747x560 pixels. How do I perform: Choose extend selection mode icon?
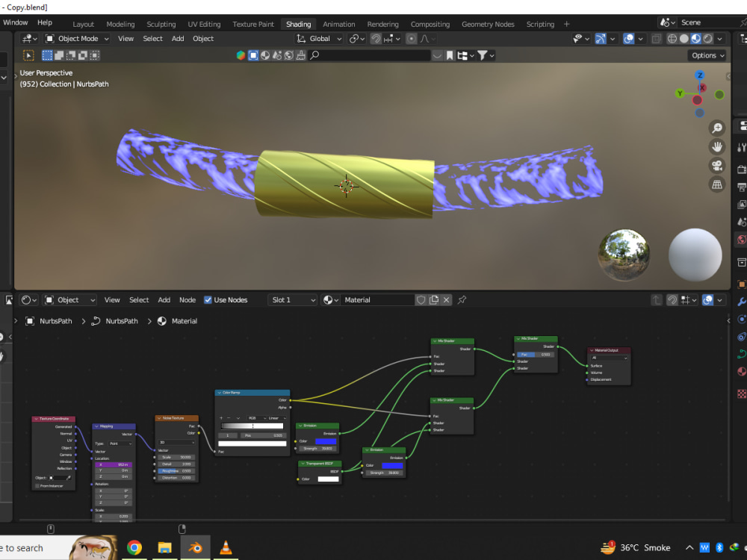pos(59,56)
